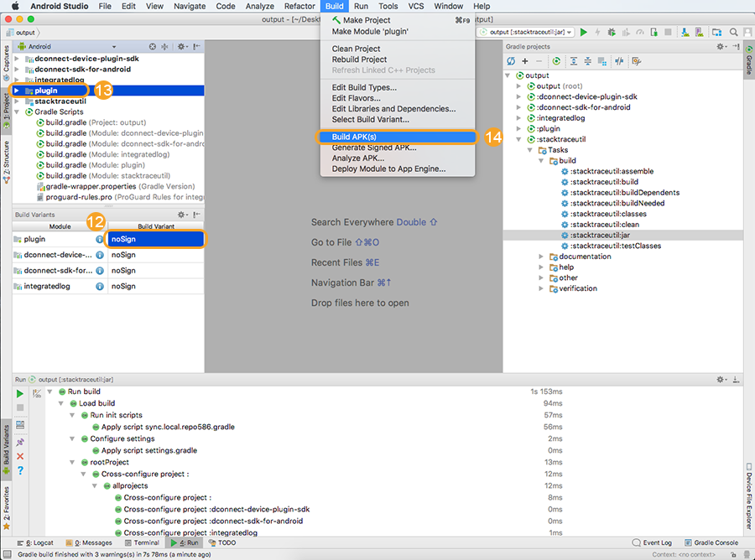Viewport: 755px width, 560px height.
Task: Click Collapse All icon in Gradle panel
Action: click(x=588, y=61)
